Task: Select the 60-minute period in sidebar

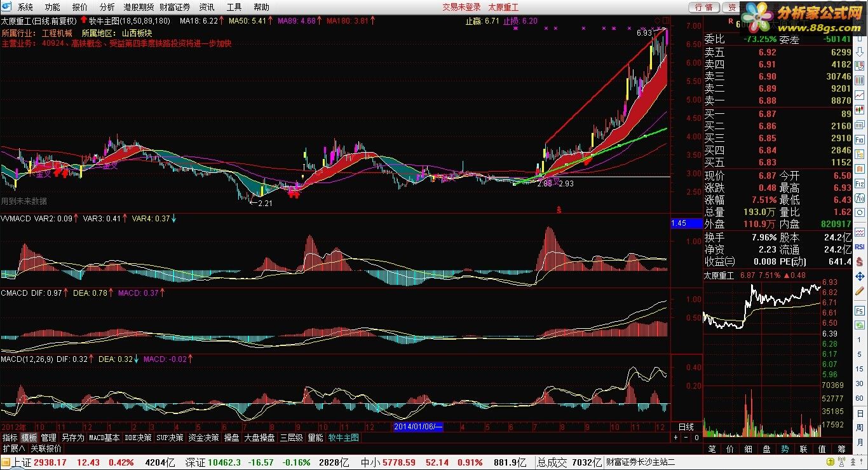Action: pos(859,397)
